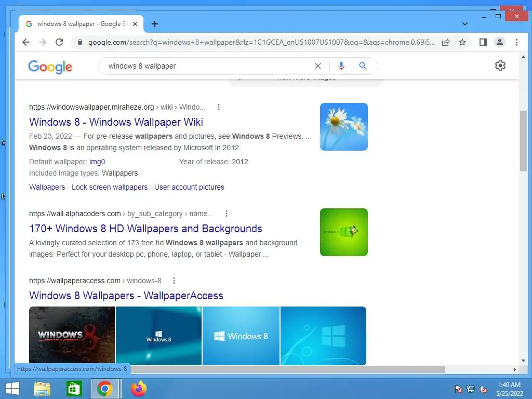Viewport: 532px width, 399px height.
Task: Click the forward navigation arrow
Action: [43, 42]
